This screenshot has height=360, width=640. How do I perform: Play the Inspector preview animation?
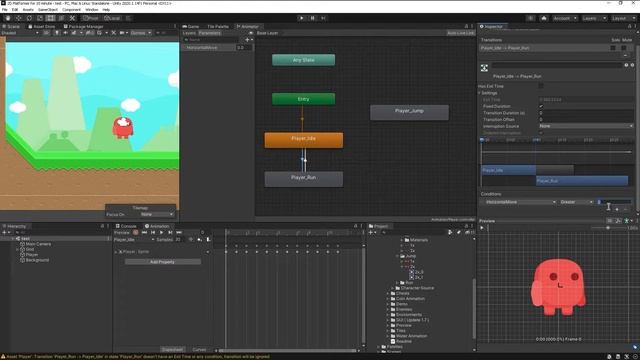point(482,228)
